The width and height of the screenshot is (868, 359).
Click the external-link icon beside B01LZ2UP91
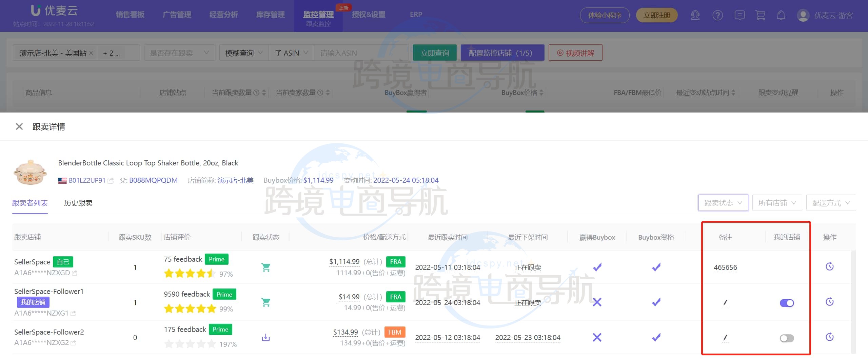click(111, 181)
